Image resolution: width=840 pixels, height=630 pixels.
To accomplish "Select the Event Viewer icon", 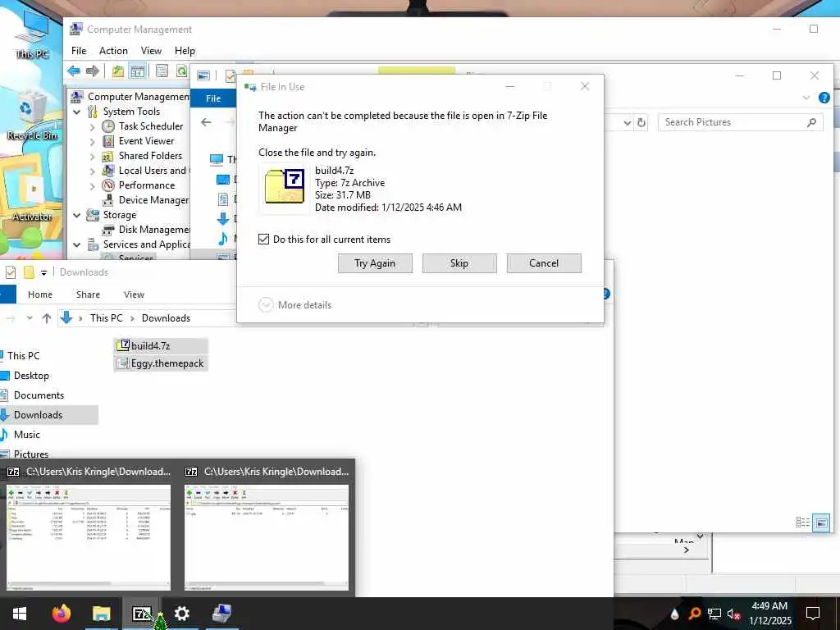I will 108,141.
